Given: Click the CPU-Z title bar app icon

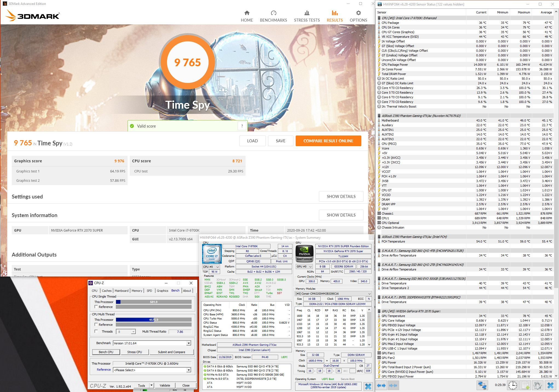Looking at the screenshot, I should click(x=91, y=283).
